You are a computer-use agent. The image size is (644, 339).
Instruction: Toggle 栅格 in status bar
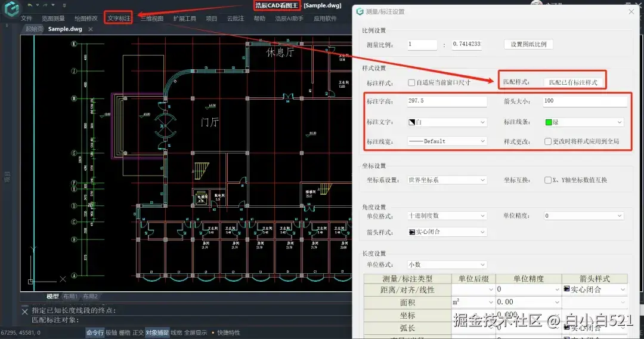(x=125, y=332)
